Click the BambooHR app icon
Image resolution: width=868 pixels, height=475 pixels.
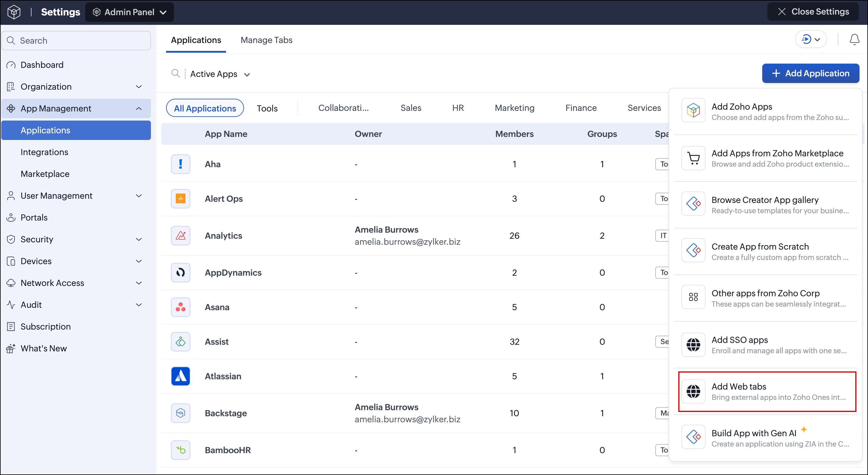click(x=181, y=450)
